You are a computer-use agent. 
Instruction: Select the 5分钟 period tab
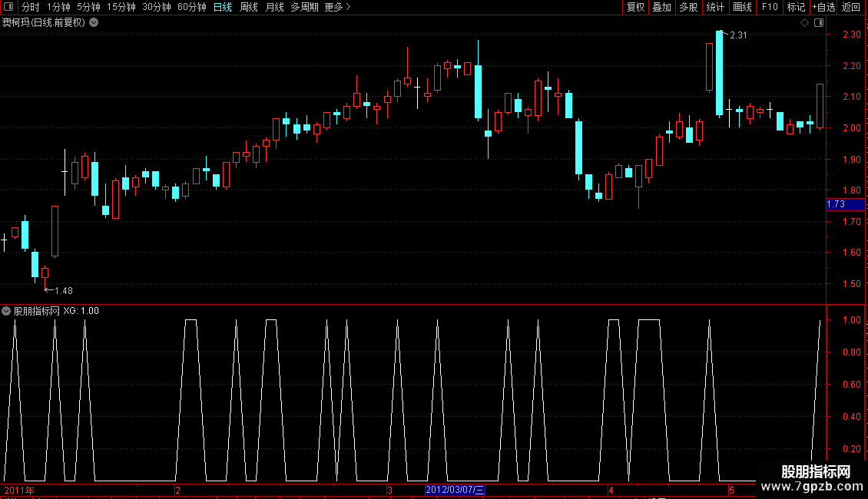pyautogui.click(x=88, y=7)
